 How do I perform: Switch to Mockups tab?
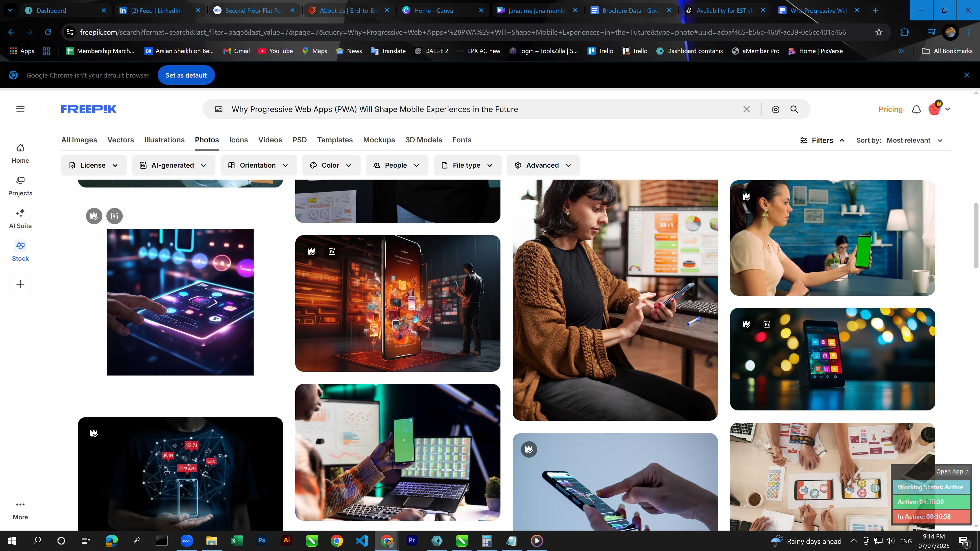point(379,140)
